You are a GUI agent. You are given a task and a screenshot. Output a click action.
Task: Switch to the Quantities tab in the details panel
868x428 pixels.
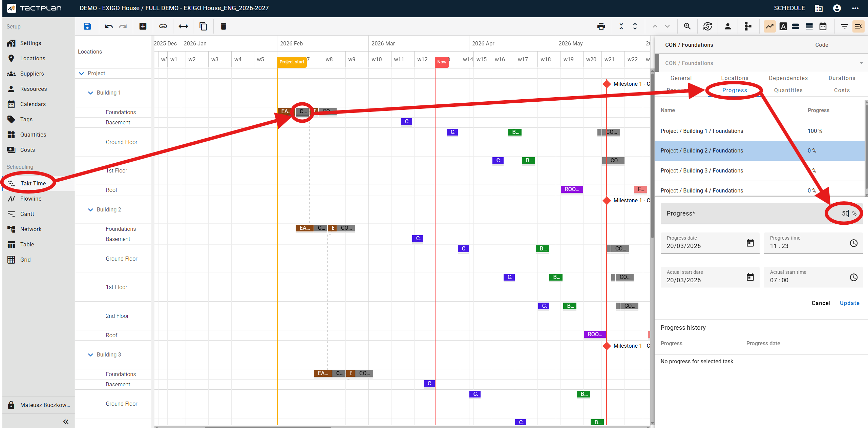tap(788, 90)
